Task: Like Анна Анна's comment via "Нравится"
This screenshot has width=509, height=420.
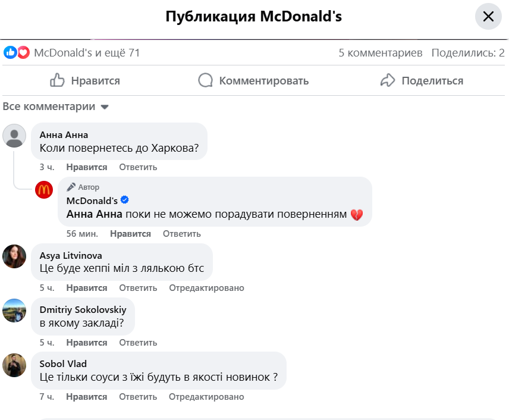Action: coord(87,167)
